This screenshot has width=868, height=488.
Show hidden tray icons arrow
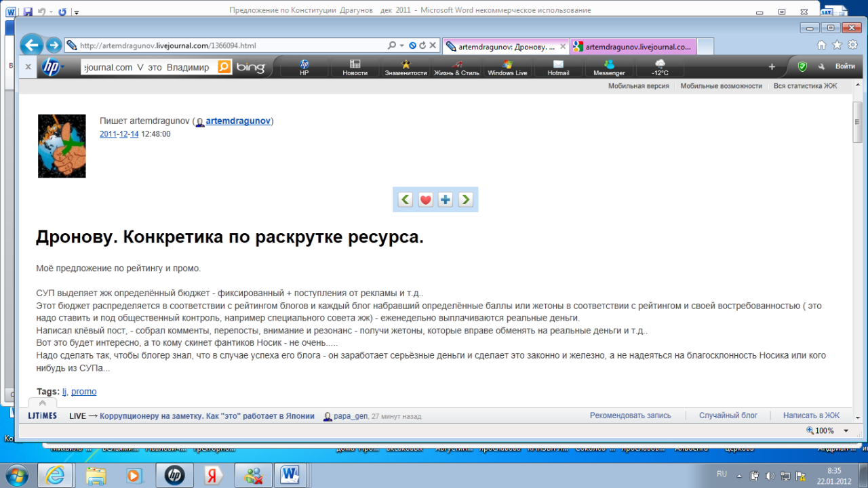(x=740, y=474)
